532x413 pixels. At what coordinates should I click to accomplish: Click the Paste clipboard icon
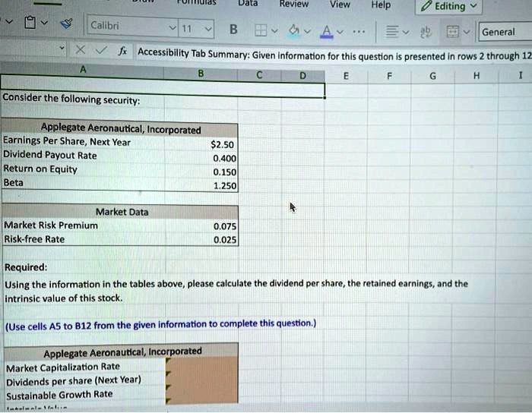(30, 23)
